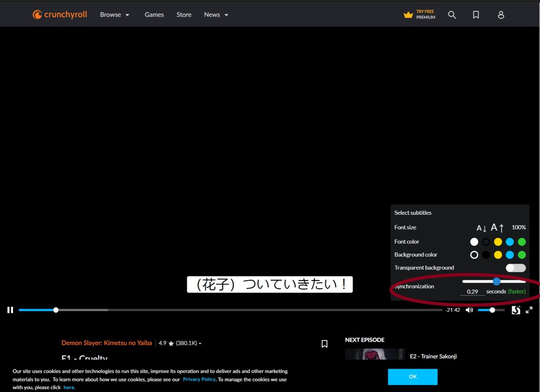This screenshot has height=392, width=540.
Task: Toggle Transparent background switch
Action: 515,268
